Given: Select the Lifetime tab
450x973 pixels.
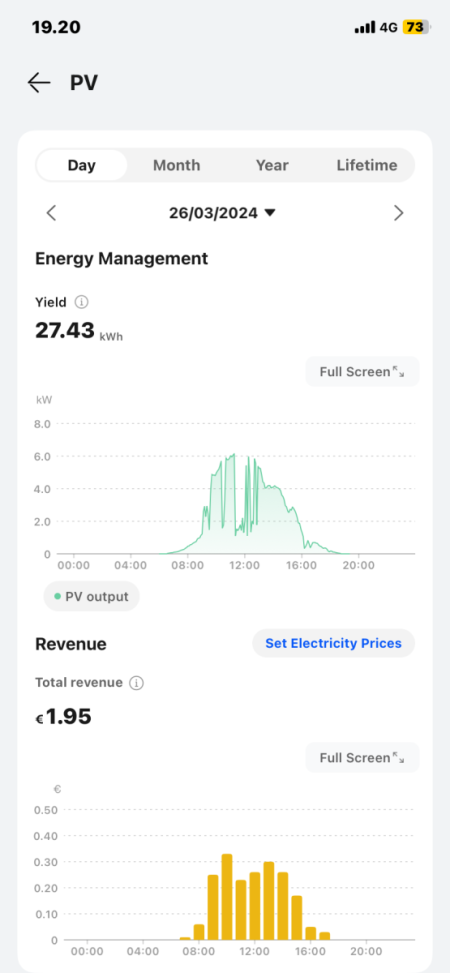Looking at the screenshot, I should [x=367, y=165].
